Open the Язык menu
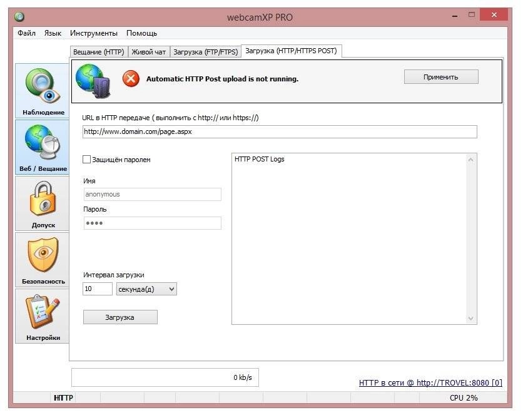523x420 pixels. pos(53,33)
